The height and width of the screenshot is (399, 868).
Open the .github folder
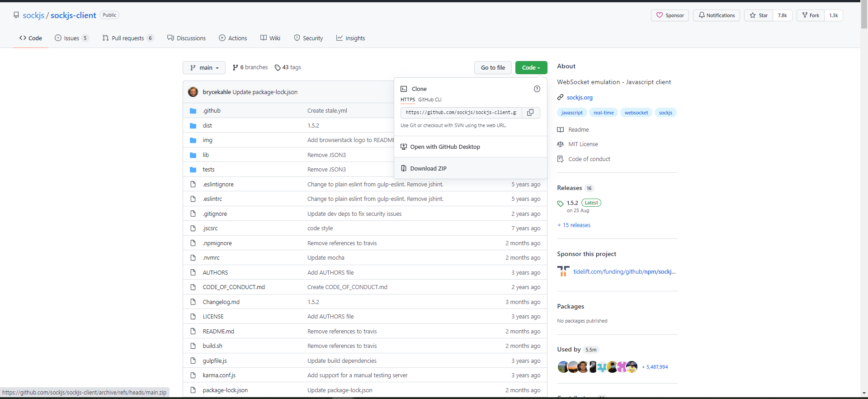coord(212,111)
